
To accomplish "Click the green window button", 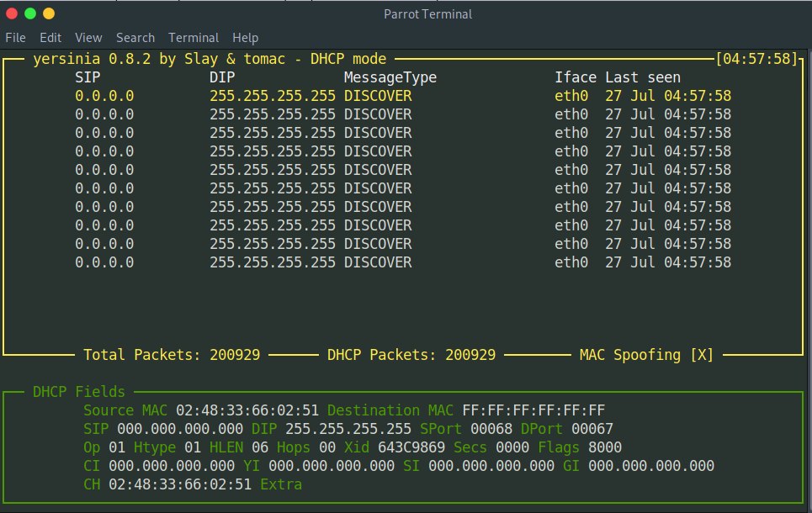I will (30, 13).
